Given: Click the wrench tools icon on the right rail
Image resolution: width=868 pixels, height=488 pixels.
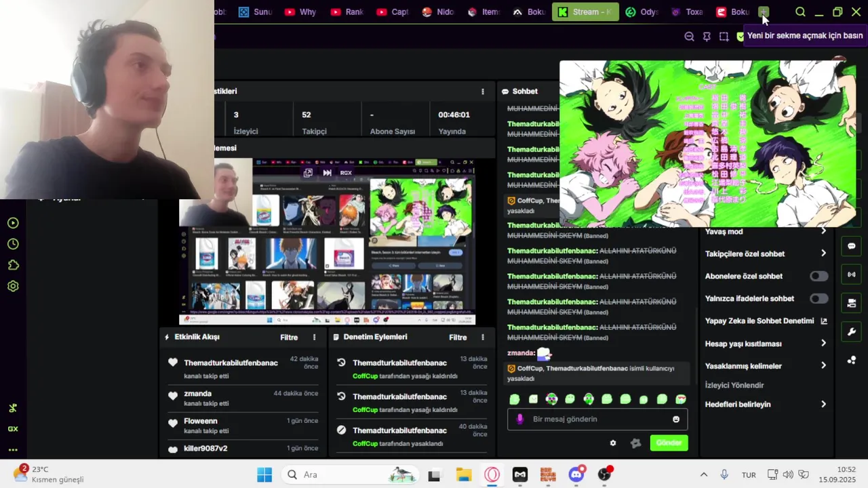Looking at the screenshot, I should 852,331.
